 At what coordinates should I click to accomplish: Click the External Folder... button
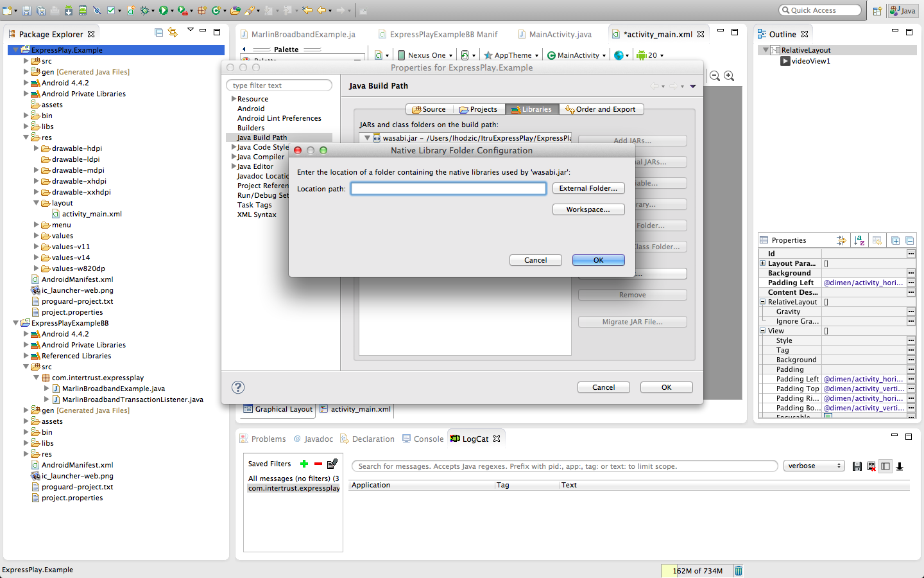(x=588, y=188)
